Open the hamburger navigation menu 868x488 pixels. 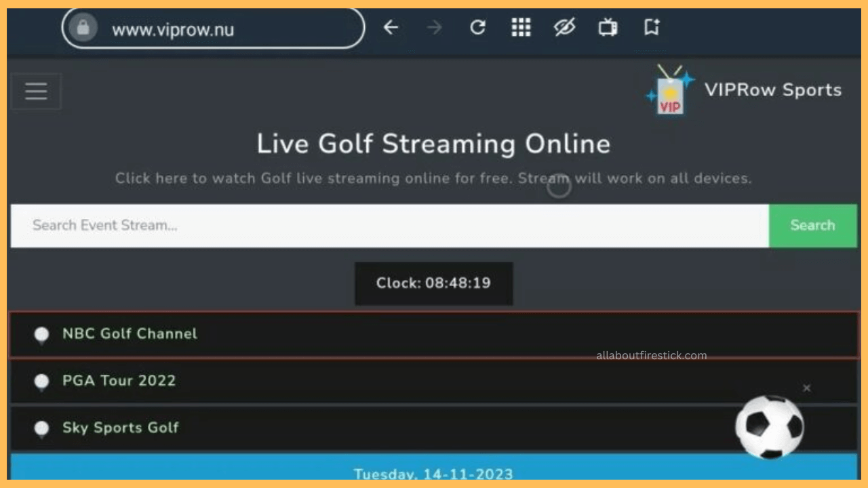(x=35, y=91)
